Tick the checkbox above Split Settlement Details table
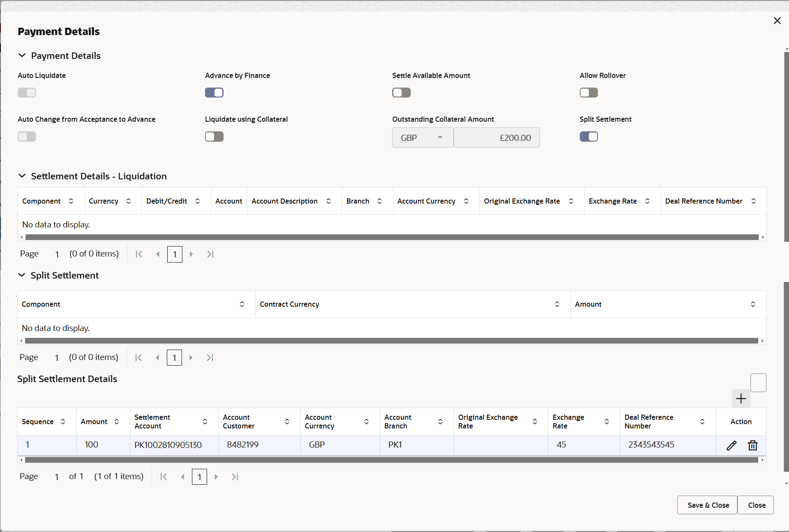 point(758,383)
